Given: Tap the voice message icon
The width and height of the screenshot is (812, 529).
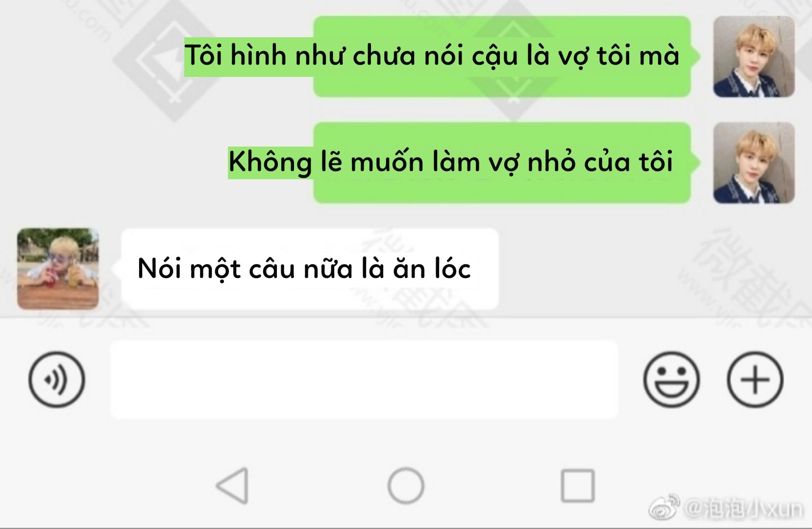Looking at the screenshot, I should click(56, 379).
